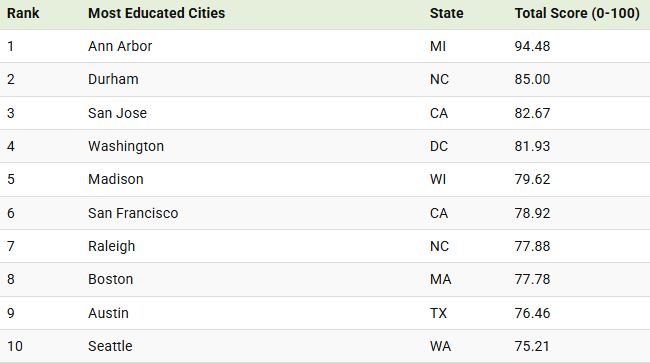This screenshot has height=363, width=650.
Task: Click the DC state abbreviation
Action: (x=439, y=146)
